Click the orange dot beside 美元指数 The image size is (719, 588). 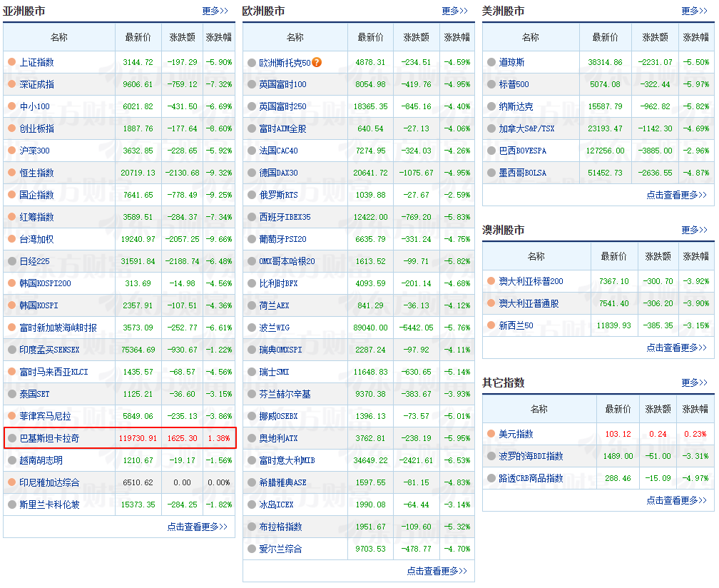pyautogui.click(x=491, y=434)
